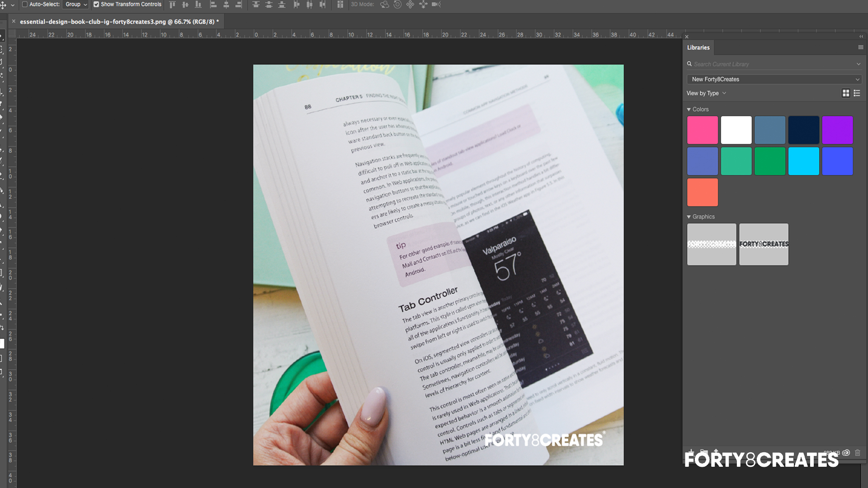Collapse the Colors section

click(689, 109)
